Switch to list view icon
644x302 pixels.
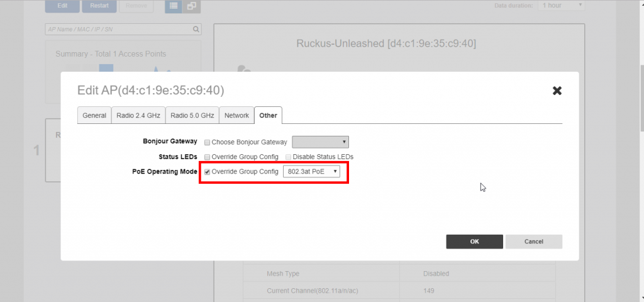(174, 6)
